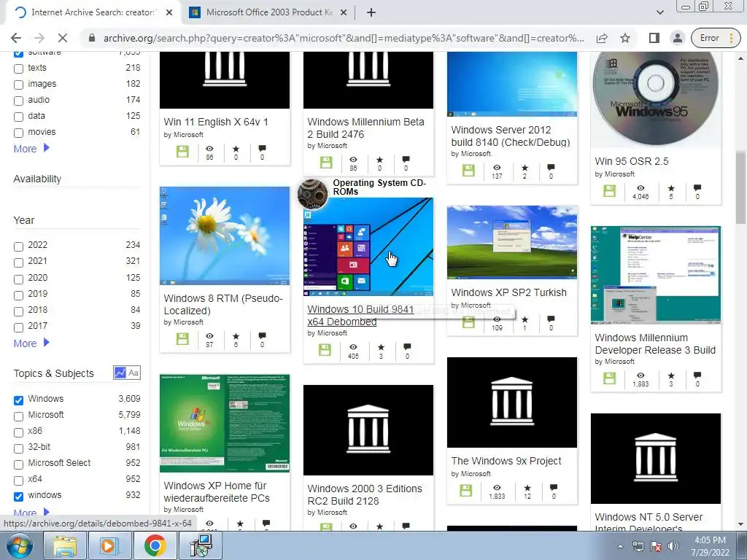Open the Action Center flag icon
Image resolution: width=747 pixels, height=560 pixels.
point(656,547)
